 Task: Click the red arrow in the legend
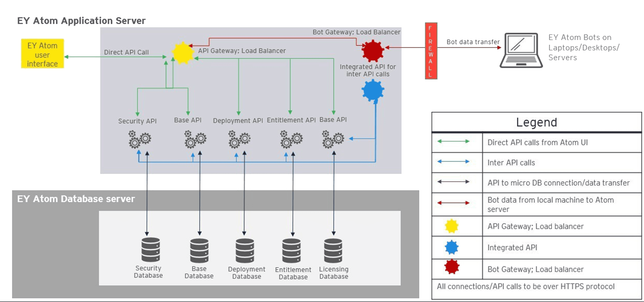coord(453,203)
